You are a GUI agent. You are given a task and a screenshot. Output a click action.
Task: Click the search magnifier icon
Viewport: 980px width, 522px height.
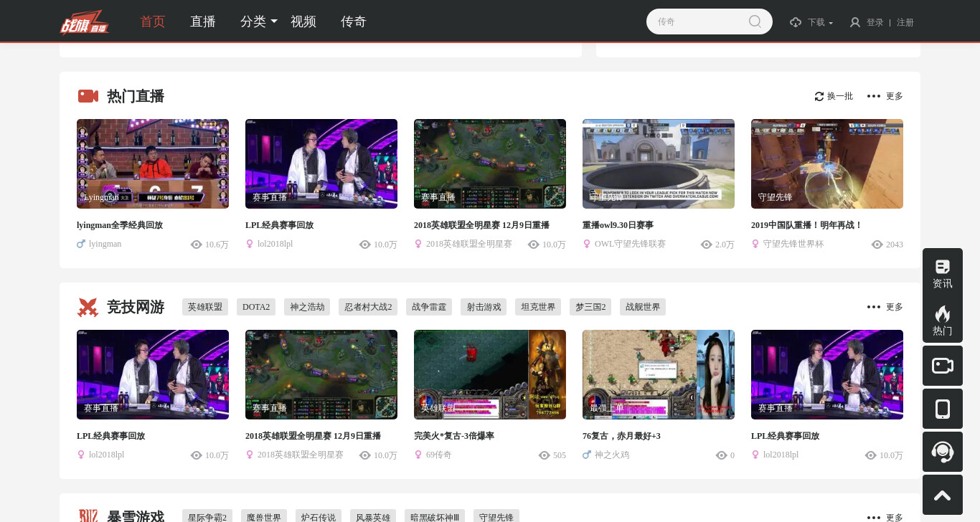point(755,22)
